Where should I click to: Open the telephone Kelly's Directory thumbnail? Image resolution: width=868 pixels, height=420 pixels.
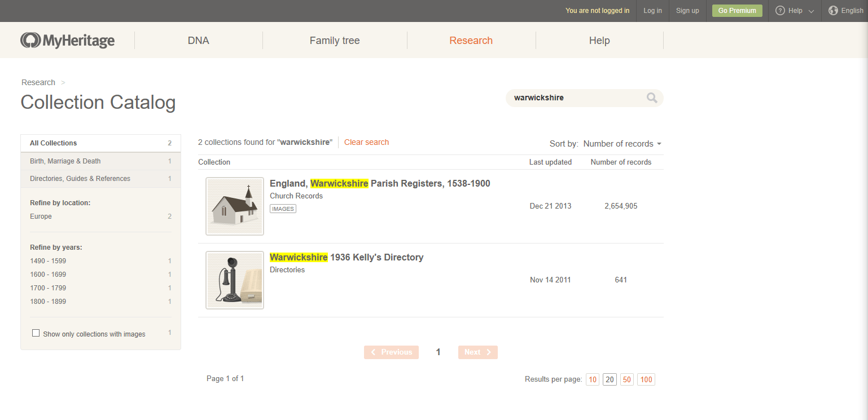pos(235,280)
